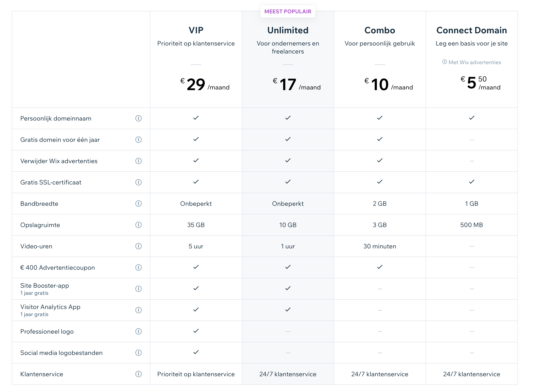This screenshot has width=535, height=392.
Task: Click info icon next to Video-uren
Action: [x=138, y=246]
